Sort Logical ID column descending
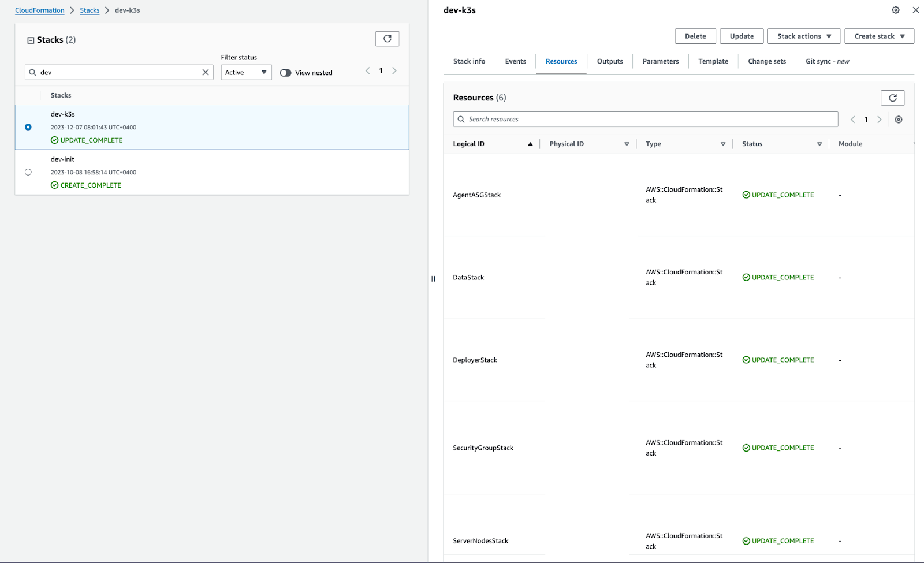This screenshot has width=924, height=563. tap(530, 143)
